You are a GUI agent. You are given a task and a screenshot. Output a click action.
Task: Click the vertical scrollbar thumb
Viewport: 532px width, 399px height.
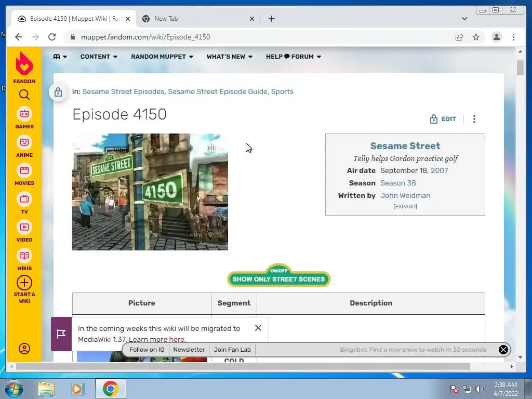click(x=520, y=68)
